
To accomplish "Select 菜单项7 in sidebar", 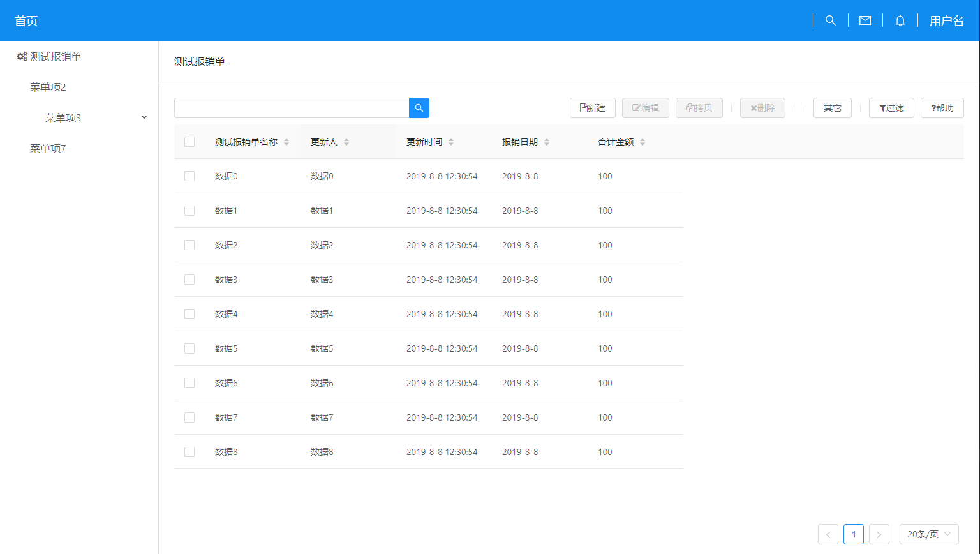I will tap(48, 148).
